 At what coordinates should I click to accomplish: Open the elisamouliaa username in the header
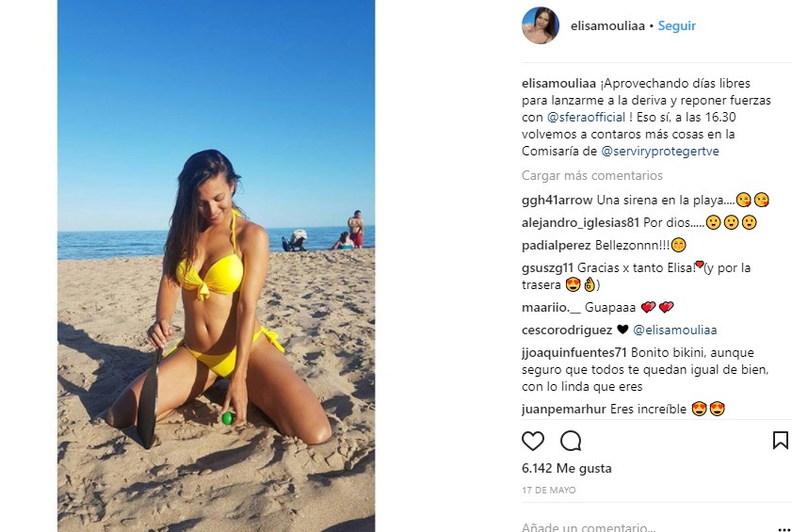(x=607, y=25)
